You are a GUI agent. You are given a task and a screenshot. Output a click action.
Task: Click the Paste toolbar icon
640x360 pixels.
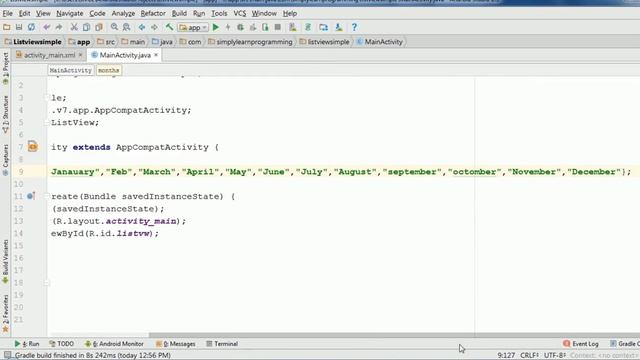99,27
